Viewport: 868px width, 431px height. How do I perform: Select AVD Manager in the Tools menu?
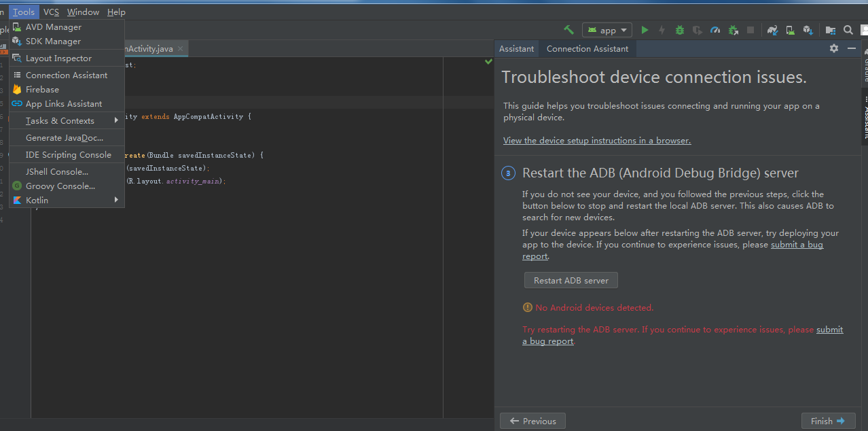[x=67, y=27]
